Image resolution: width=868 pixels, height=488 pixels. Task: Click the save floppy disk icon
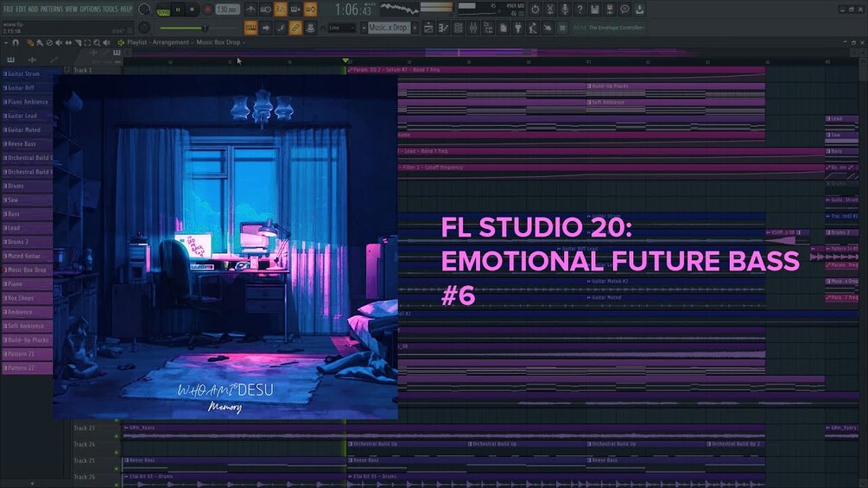coord(594,10)
